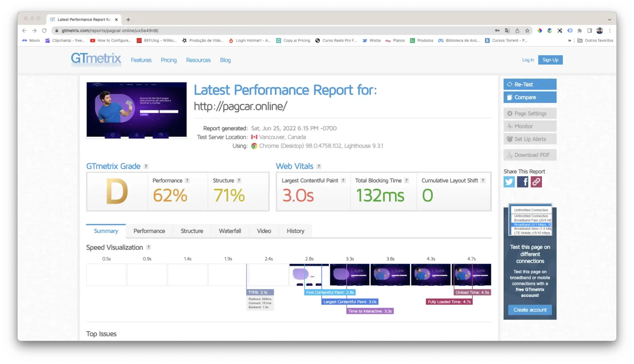The image size is (634, 364).
Task: Click the Sign Up button
Action: [x=550, y=60]
